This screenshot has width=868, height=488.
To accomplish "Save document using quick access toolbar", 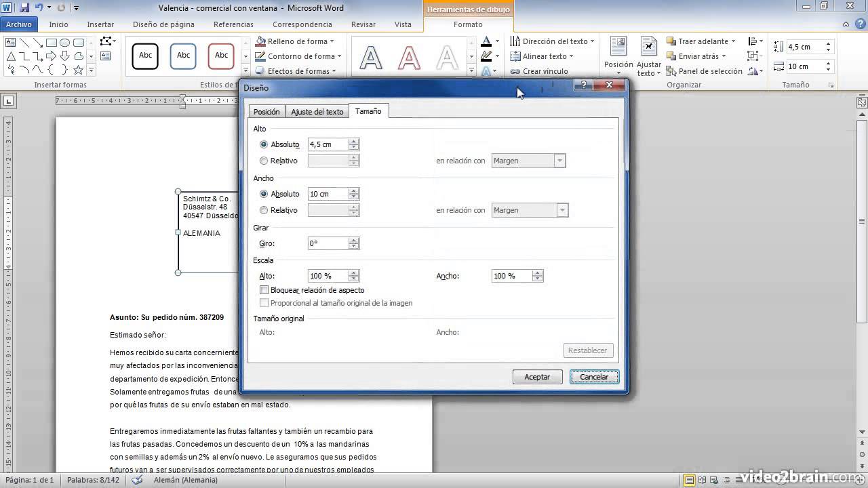I will pyautogui.click(x=25, y=7).
